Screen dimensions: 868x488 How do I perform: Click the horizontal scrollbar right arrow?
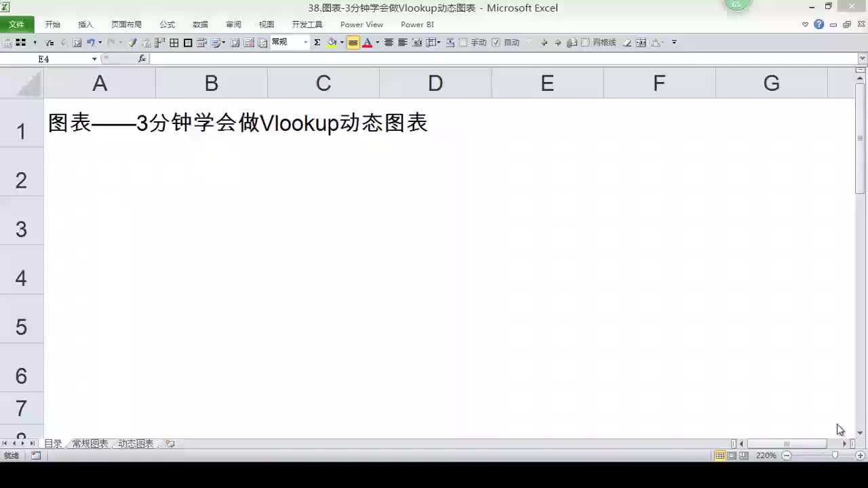click(x=844, y=444)
